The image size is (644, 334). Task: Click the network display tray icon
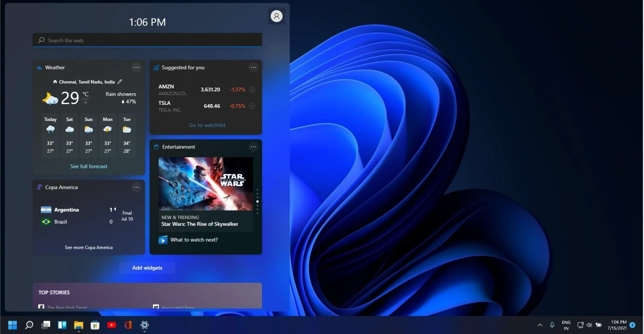(580, 325)
